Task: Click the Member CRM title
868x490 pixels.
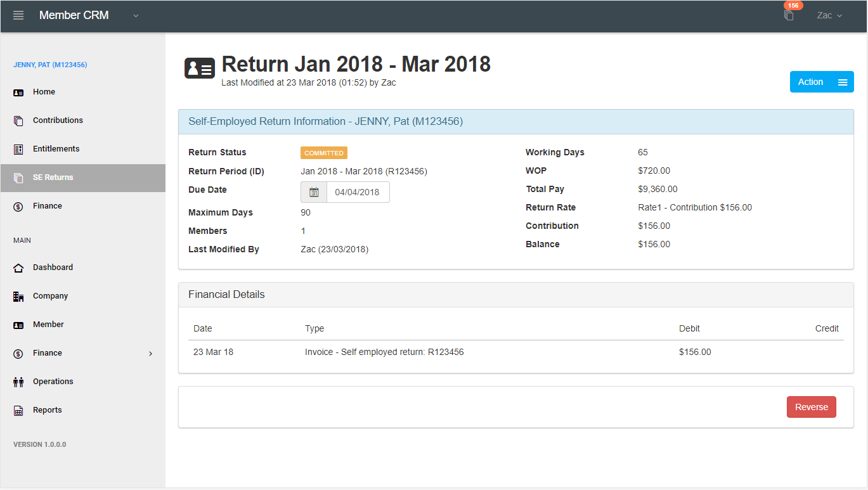Action: pyautogui.click(x=74, y=15)
